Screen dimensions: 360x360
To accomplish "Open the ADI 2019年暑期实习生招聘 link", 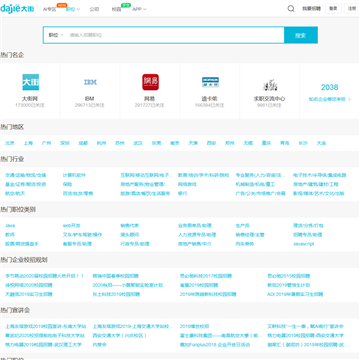I will 295,294.
